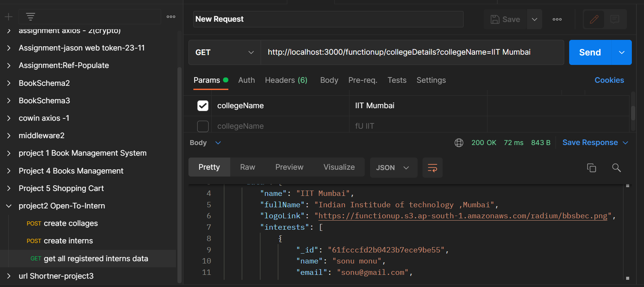
Task: Copy response using the copy icon
Action: (x=592, y=168)
